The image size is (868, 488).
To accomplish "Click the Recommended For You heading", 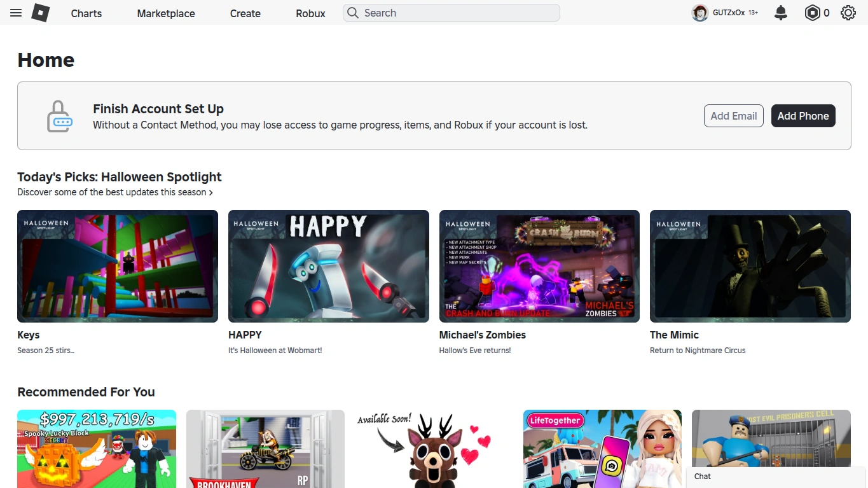I will pyautogui.click(x=86, y=392).
